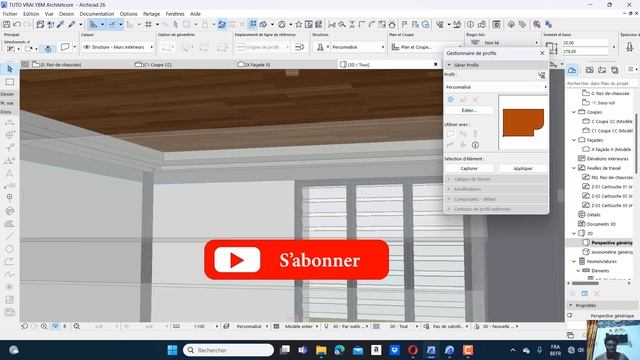Click the info icon under Utiliser avec

coord(475,145)
